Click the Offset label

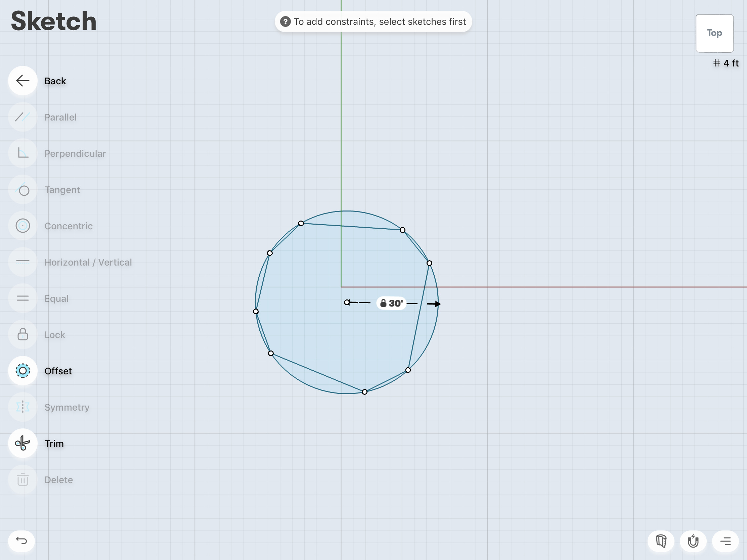click(x=58, y=371)
